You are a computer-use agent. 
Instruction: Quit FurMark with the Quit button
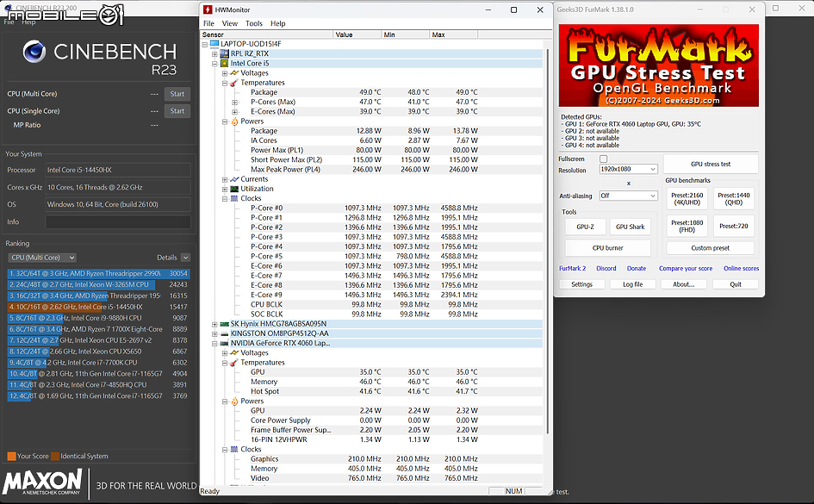[x=736, y=284]
